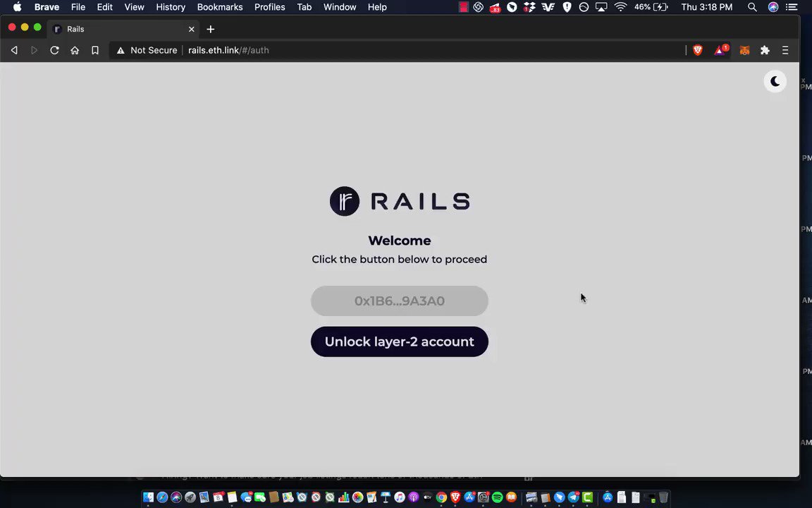Open the Window menu
This screenshot has height=508, width=812.
[340, 7]
